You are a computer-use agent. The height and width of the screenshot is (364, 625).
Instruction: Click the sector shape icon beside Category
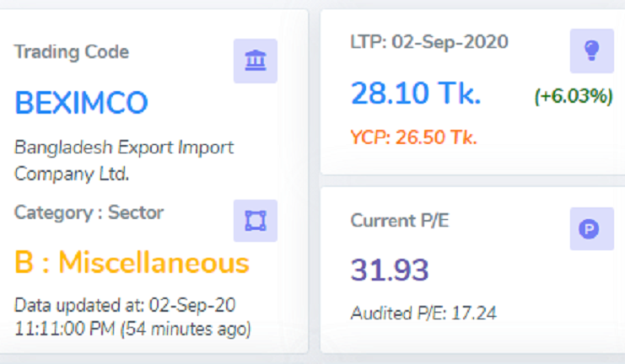click(255, 220)
